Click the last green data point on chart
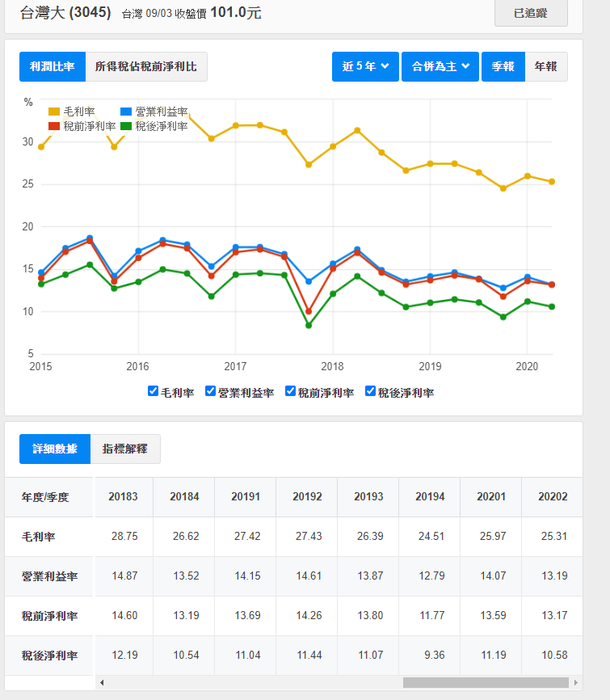 coord(552,306)
